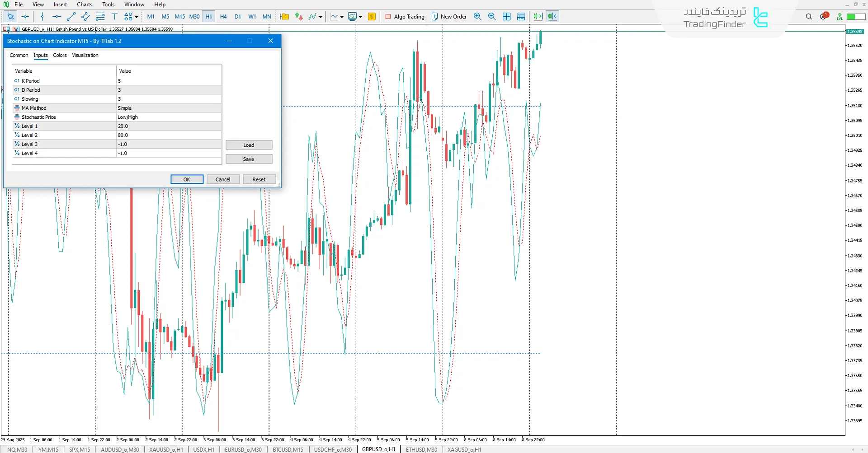Select the Text label tool
Screen dimensions: 868x453
pos(115,16)
